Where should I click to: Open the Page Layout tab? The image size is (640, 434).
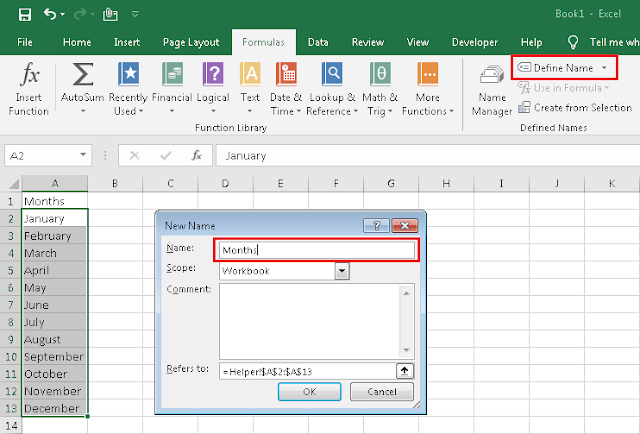point(191,42)
